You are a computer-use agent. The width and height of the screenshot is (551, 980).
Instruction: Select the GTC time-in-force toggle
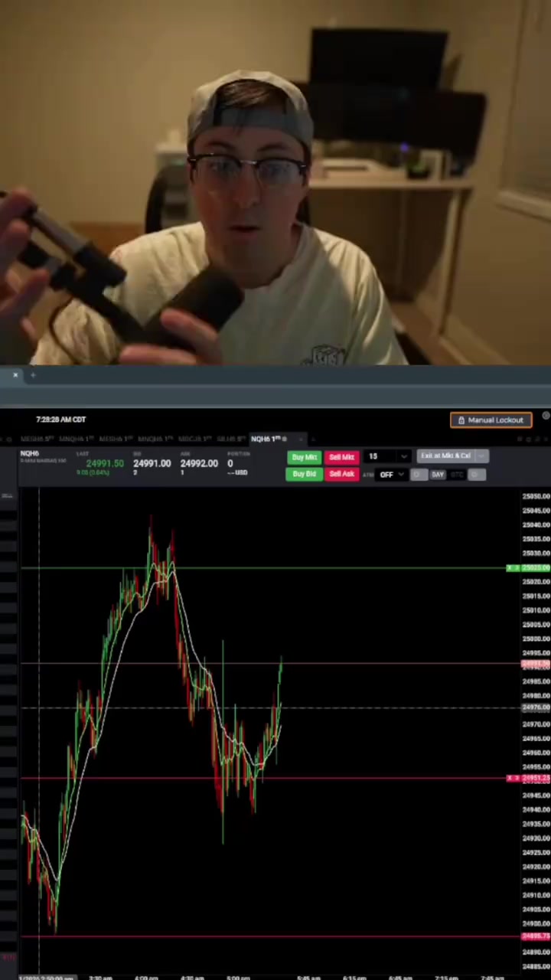tap(457, 475)
